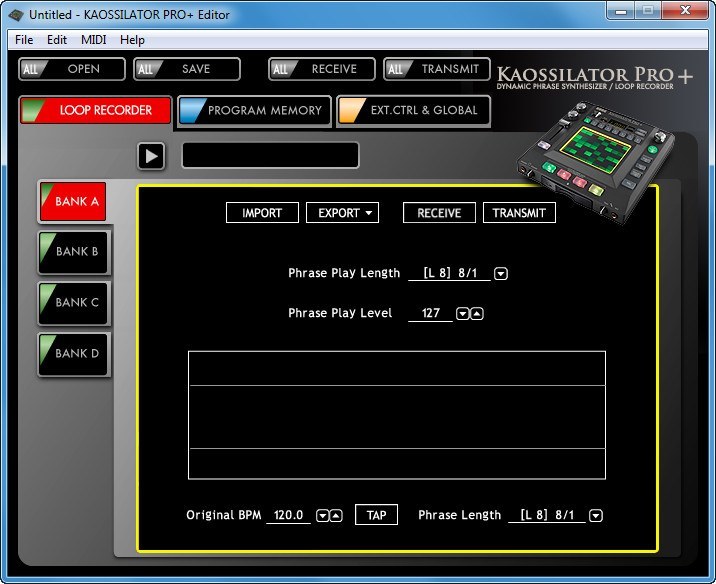The image size is (716, 584).
Task: Click the IMPORT button
Action: (262, 213)
